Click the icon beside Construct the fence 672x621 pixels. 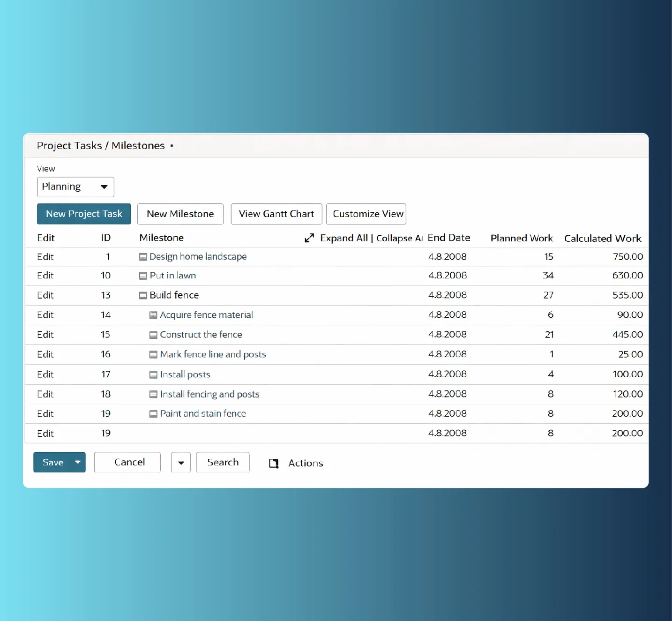click(x=153, y=335)
